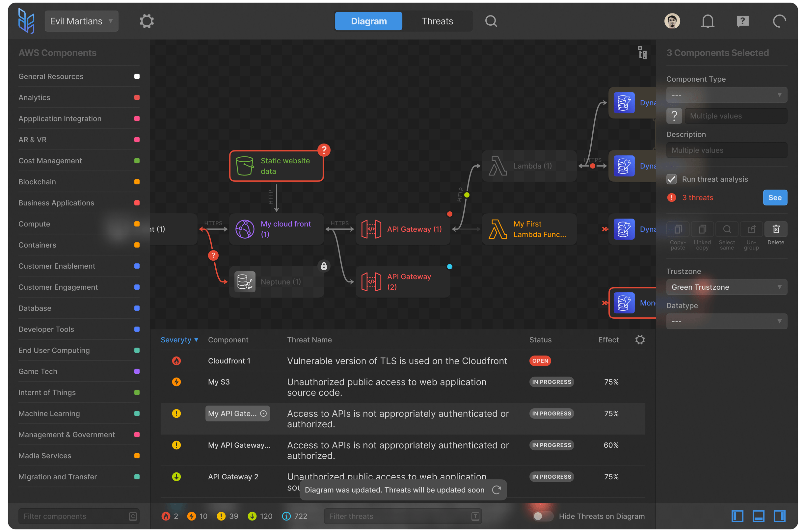Screen dimensions: 806x532
Task: Open Cloudfront 1 threat row
Action: 403,361
